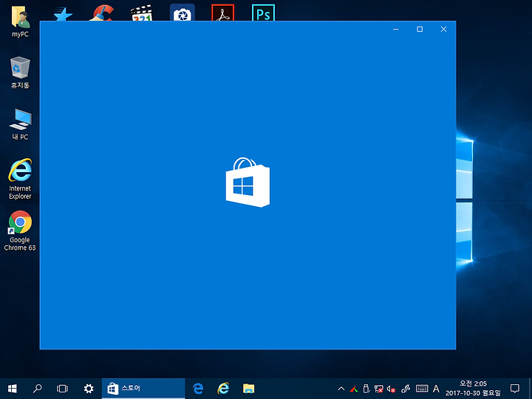Open Settings gear on the taskbar
The height and width of the screenshot is (399, 532).
point(89,389)
